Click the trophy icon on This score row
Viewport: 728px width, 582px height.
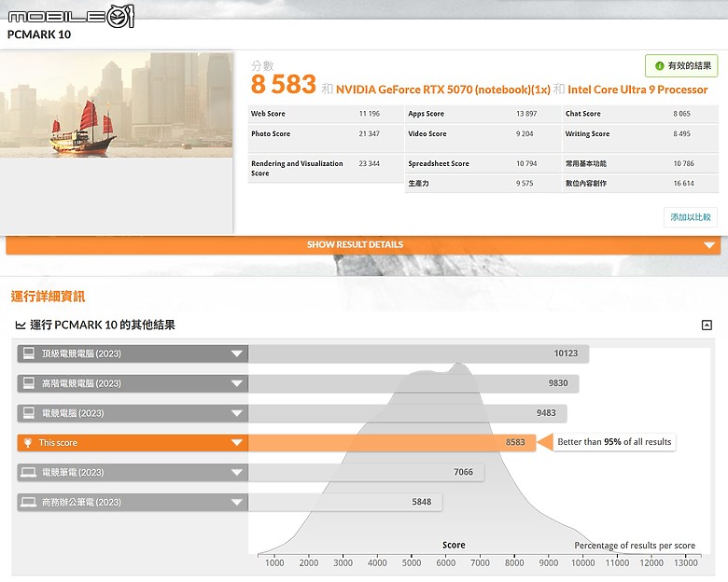(28, 443)
